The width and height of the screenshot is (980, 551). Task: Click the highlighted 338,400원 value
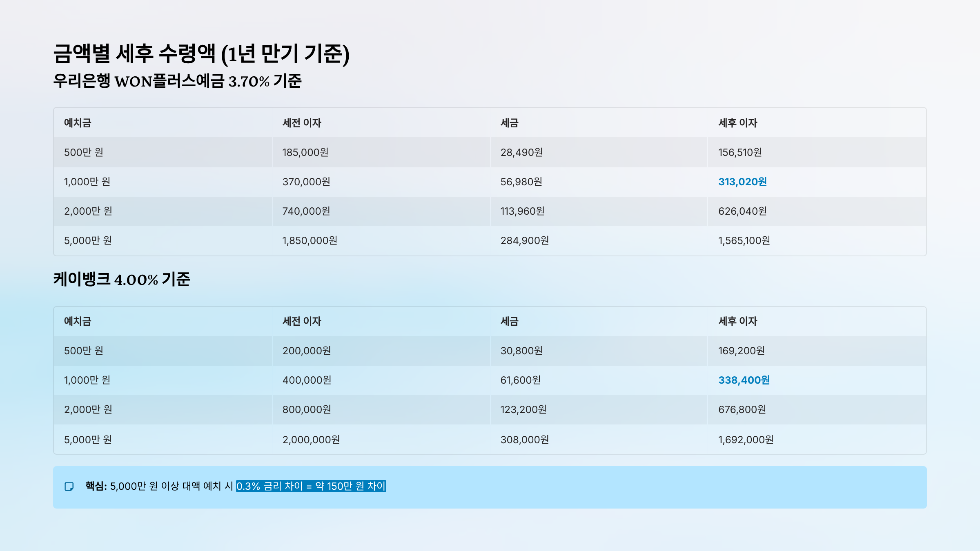coord(744,380)
